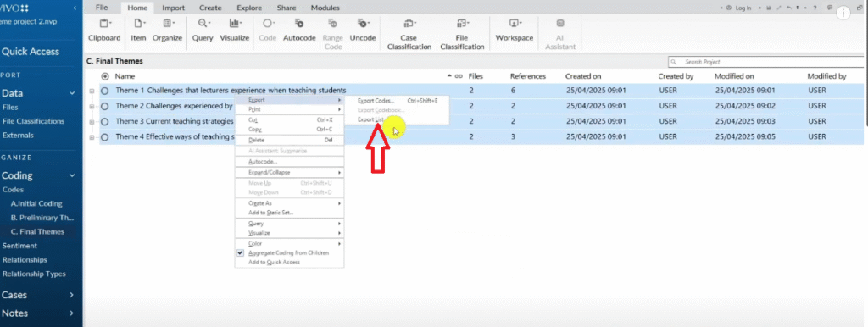
Task: Open Relationship Types in navigation pane
Action: point(34,274)
